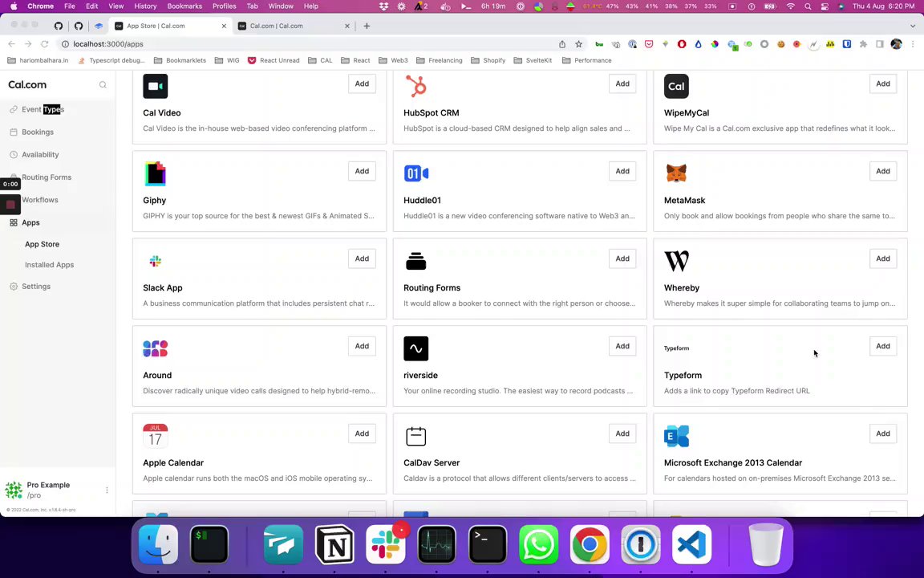Go to Bookings in sidebar

click(38, 132)
